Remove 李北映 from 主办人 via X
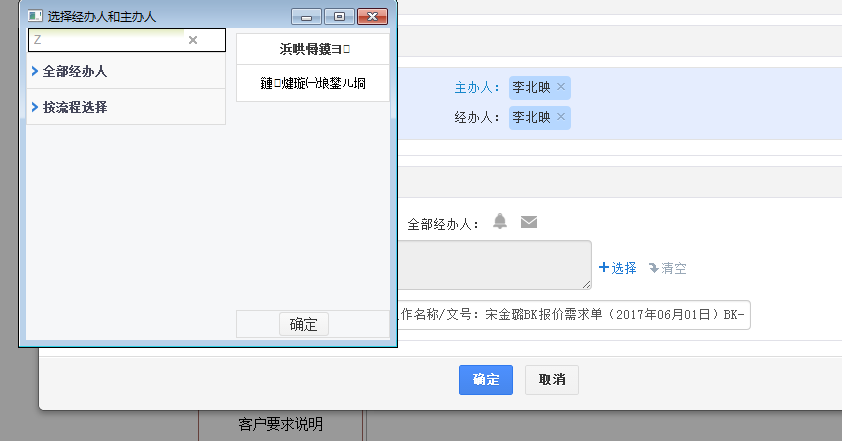 561,87
